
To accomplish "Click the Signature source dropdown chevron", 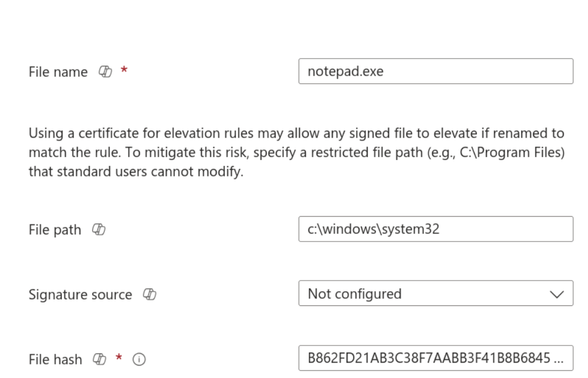I will click(558, 294).
